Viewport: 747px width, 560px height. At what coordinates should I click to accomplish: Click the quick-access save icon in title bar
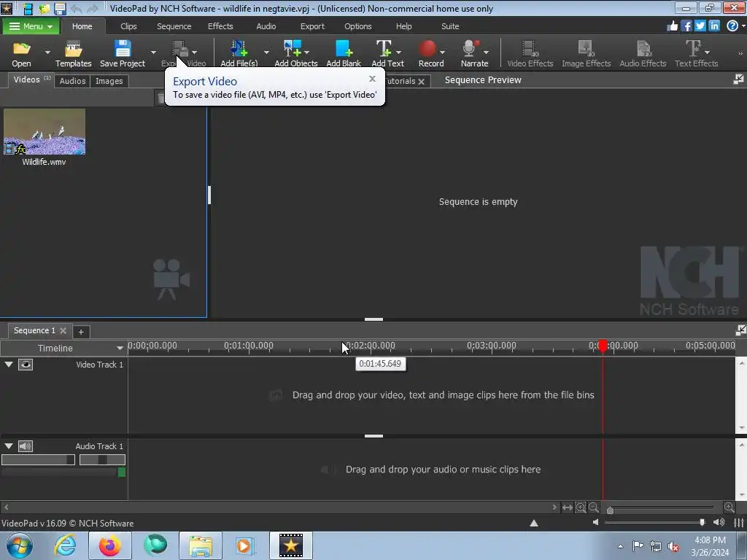coord(60,8)
